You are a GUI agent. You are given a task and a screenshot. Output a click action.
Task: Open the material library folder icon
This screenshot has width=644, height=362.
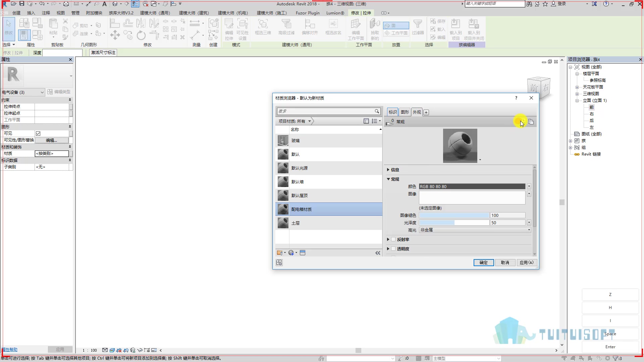coord(280,253)
